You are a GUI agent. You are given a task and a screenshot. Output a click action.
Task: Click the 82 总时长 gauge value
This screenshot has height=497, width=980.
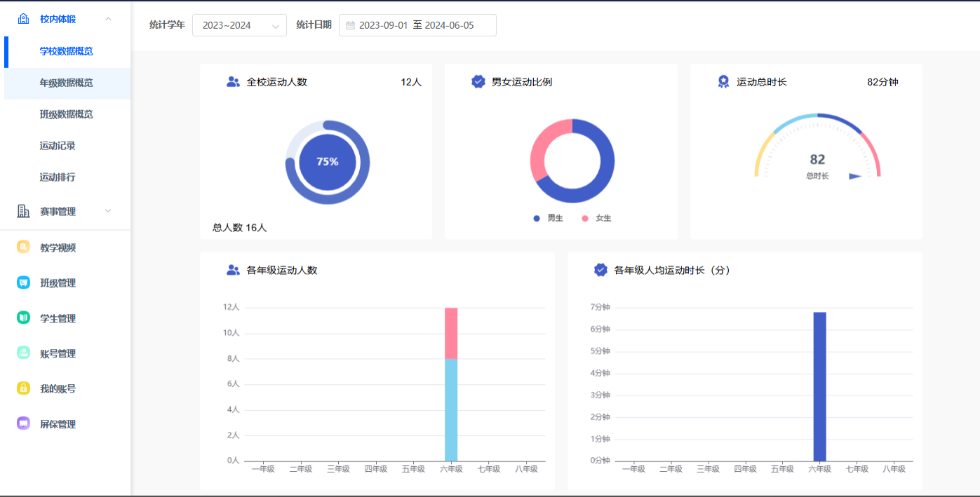pos(817,160)
